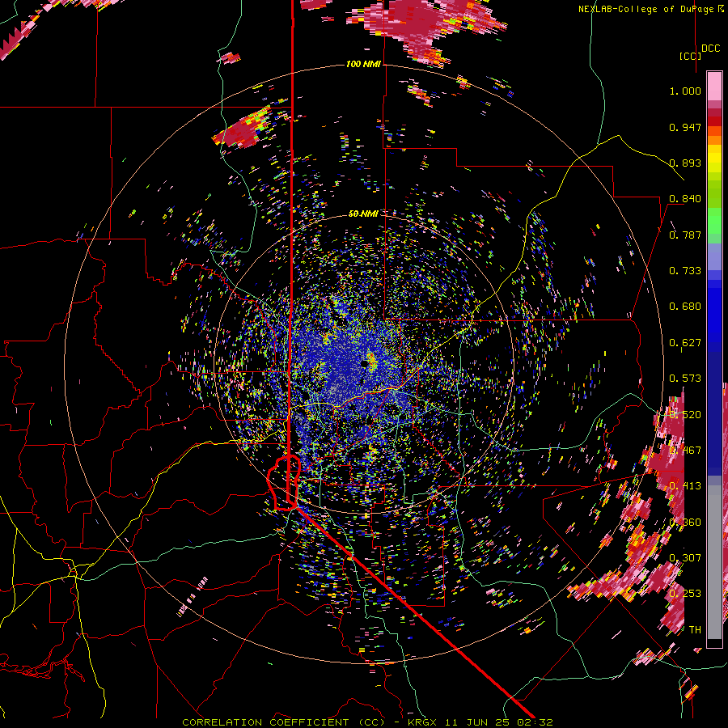Click the 0.733 scale value
The width and height of the screenshot is (728, 728).
[x=685, y=271]
